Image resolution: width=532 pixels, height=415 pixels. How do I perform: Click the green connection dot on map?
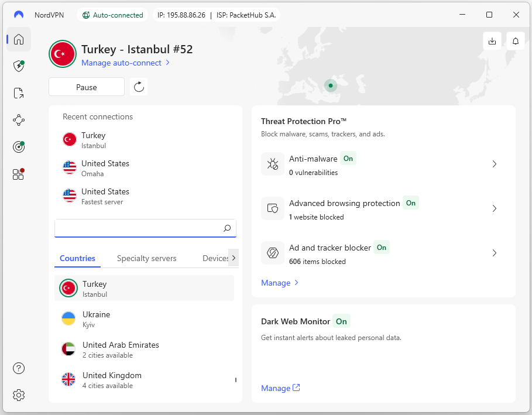tap(331, 85)
